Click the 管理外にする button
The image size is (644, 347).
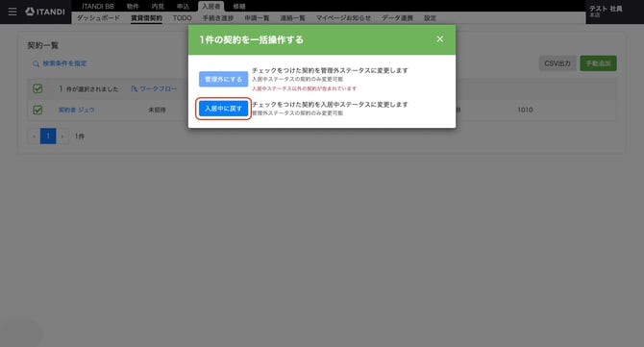click(223, 79)
